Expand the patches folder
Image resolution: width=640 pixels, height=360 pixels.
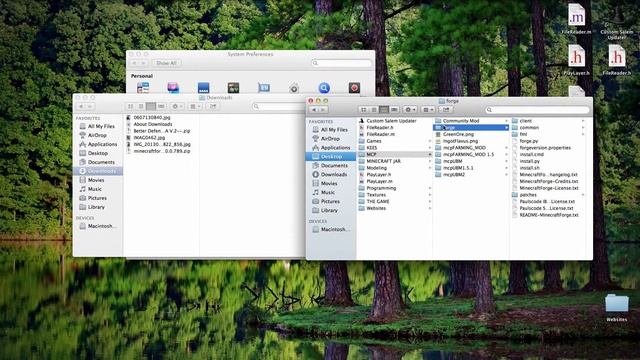point(583,195)
